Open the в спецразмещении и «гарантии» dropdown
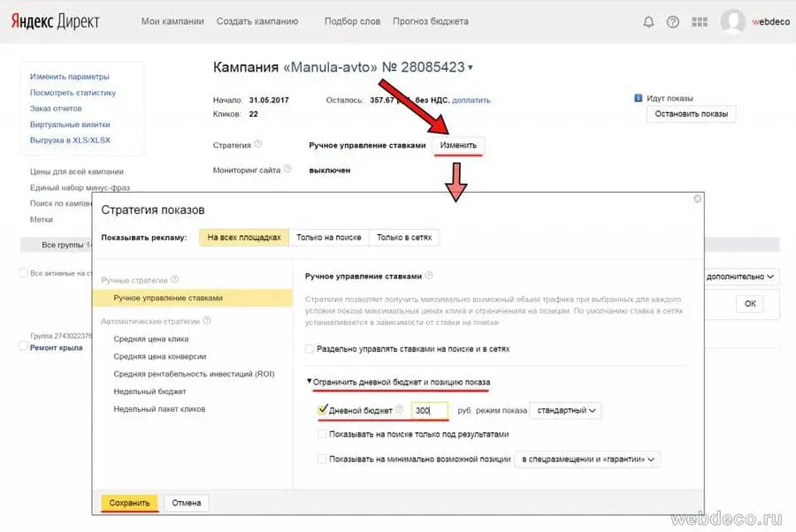The height and width of the screenshot is (532, 796). 587,460
